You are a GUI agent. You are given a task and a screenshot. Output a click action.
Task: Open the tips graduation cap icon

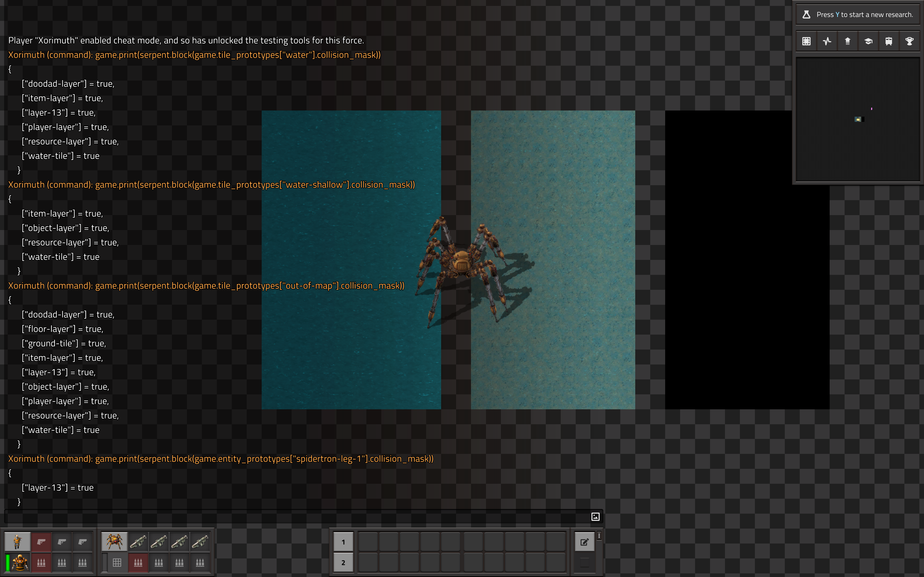tap(868, 41)
